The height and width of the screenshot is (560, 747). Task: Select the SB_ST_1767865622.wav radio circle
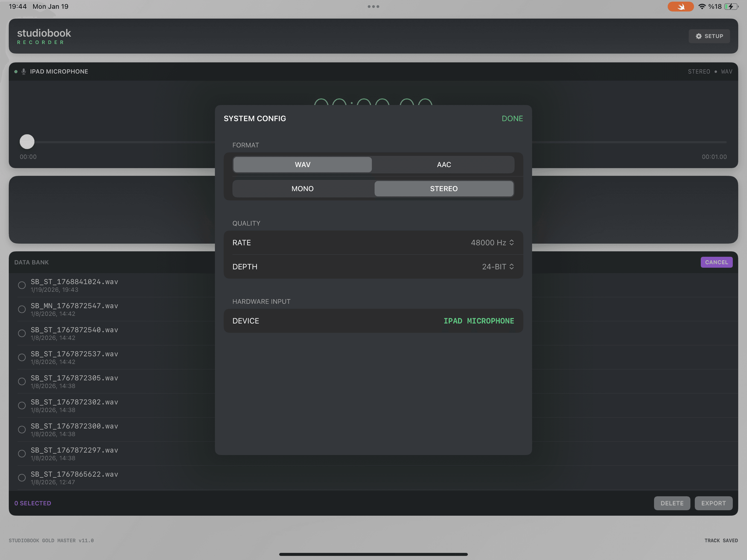(x=22, y=478)
